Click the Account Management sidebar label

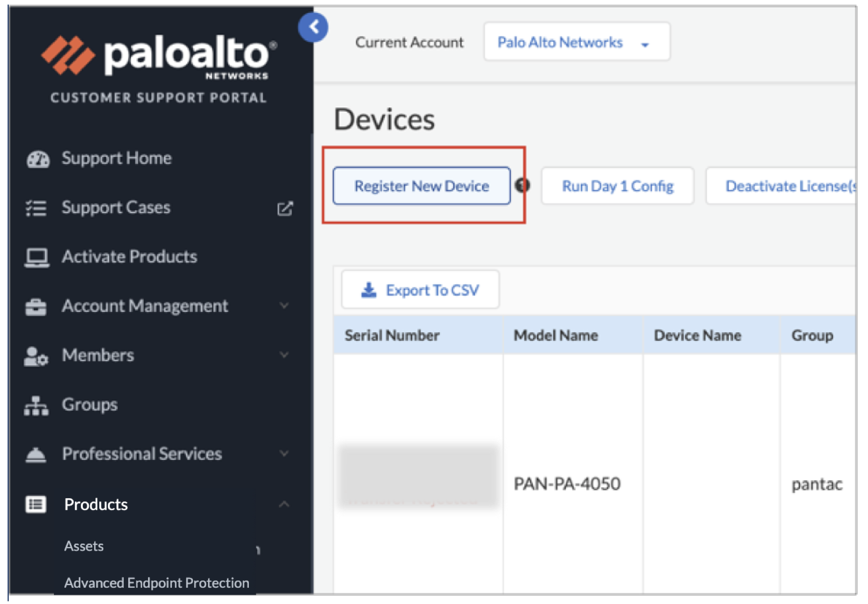145,306
